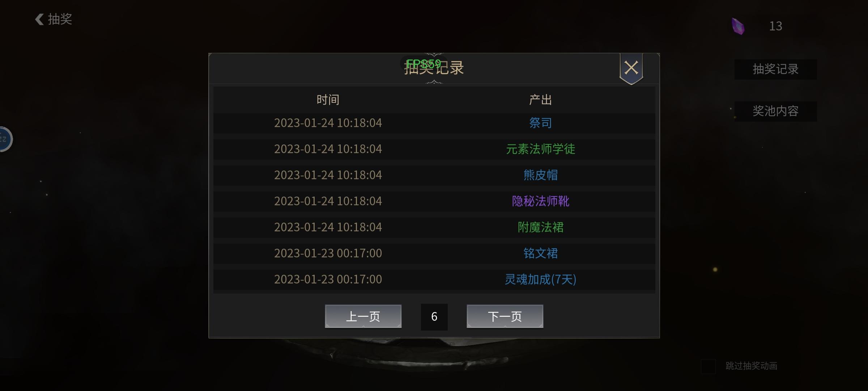Screen dimensions: 868x391
Task: Select the 祭司 reward entry
Action: [x=541, y=123]
